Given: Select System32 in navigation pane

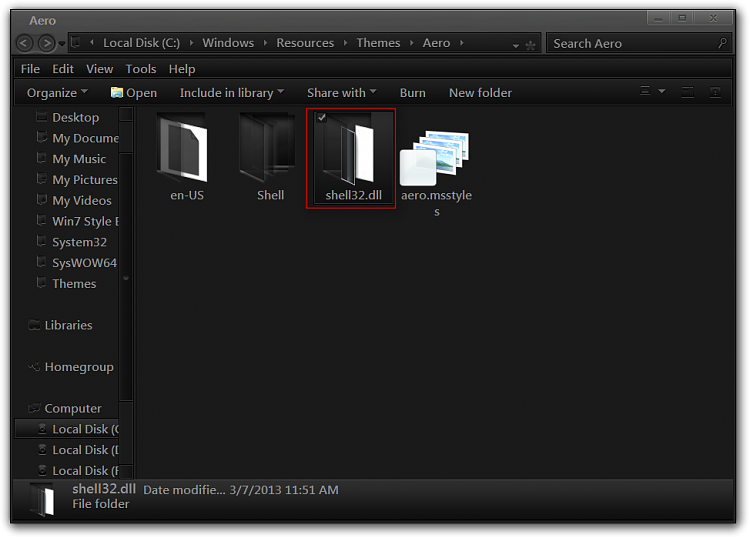Looking at the screenshot, I should click(79, 242).
